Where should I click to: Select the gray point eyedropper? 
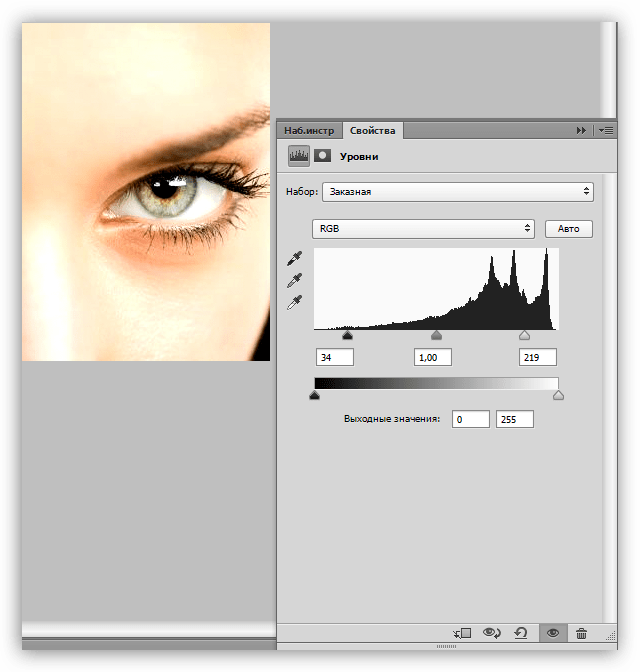tap(294, 281)
